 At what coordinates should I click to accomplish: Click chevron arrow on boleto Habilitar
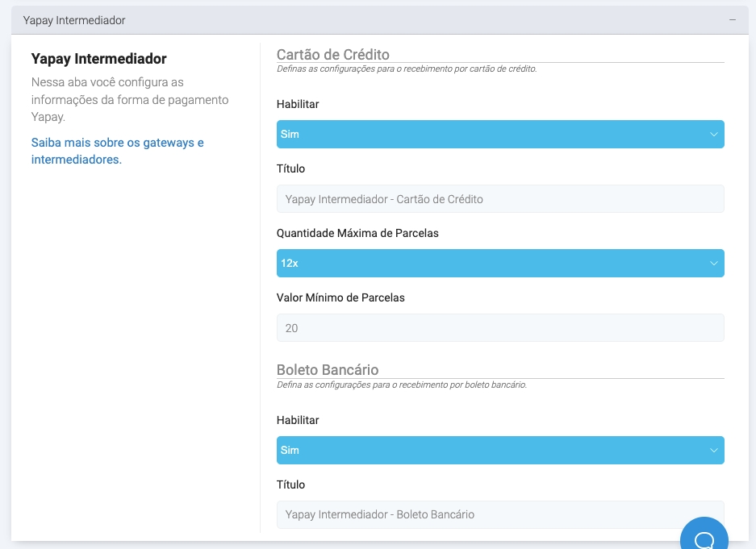(x=713, y=451)
